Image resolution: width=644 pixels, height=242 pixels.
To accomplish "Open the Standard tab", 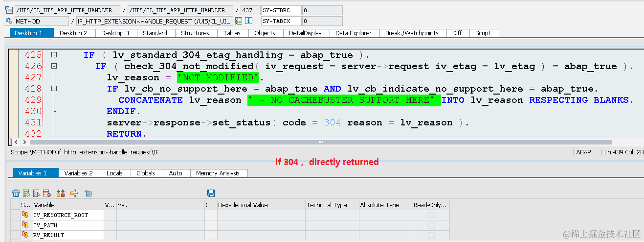I will 155,33.
